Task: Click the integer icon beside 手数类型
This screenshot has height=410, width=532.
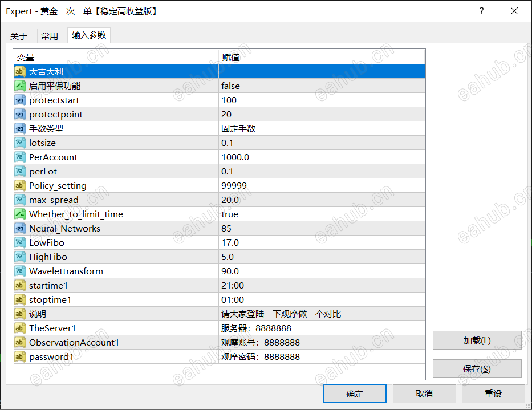Action: click(x=20, y=129)
